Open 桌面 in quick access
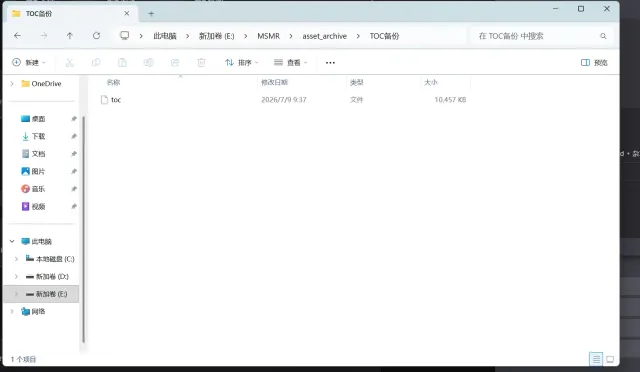Image resolution: width=640 pixels, height=372 pixels. point(38,119)
